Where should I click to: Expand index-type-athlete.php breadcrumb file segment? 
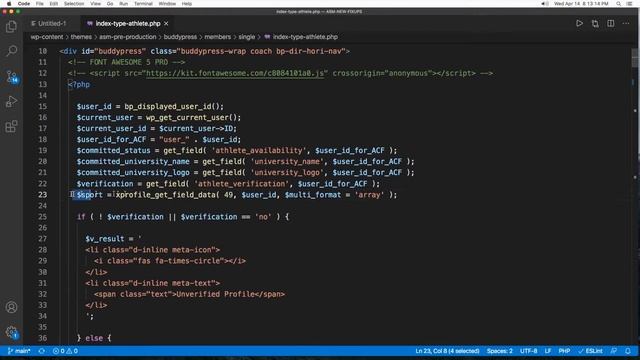(301, 37)
